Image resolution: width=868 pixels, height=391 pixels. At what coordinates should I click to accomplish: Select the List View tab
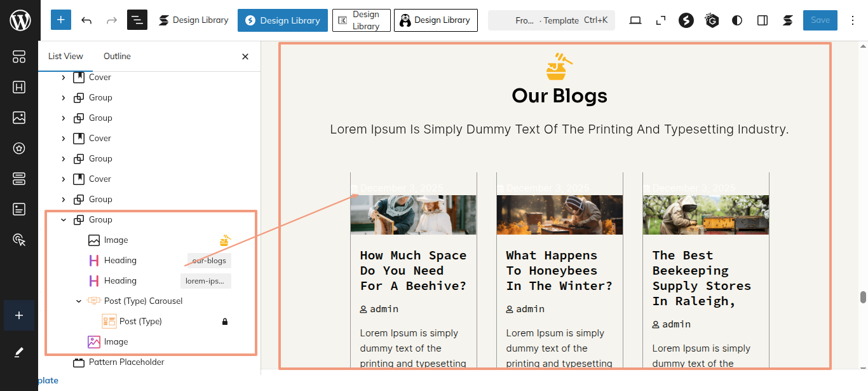65,56
